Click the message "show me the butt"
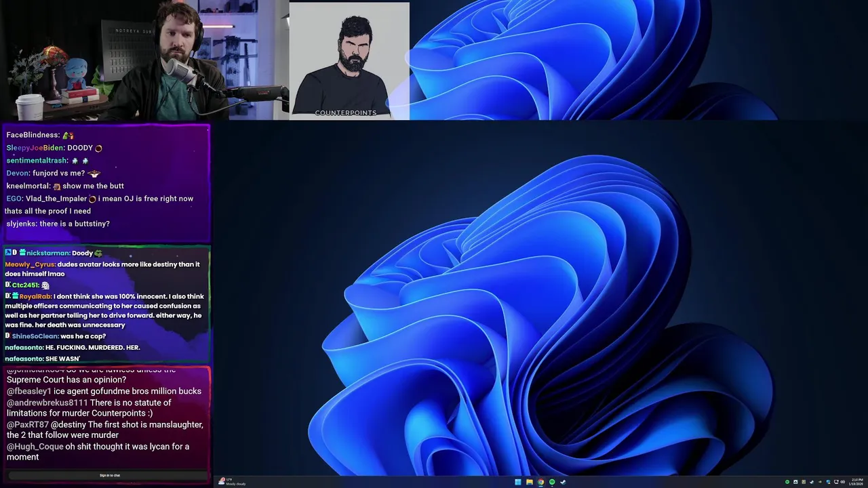The image size is (868, 488). [93, 186]
